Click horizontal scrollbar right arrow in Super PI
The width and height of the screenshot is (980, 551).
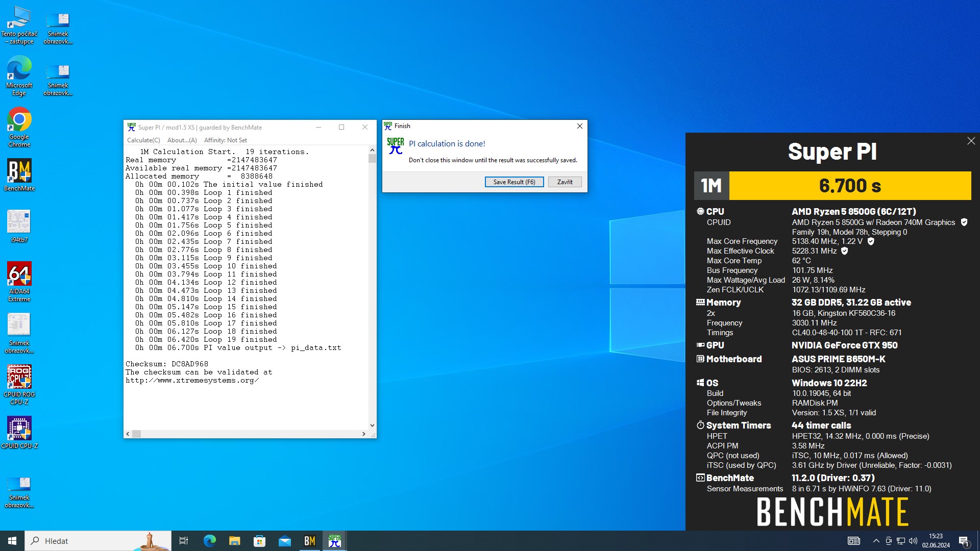pyautogui.click(x=363, y=434)
